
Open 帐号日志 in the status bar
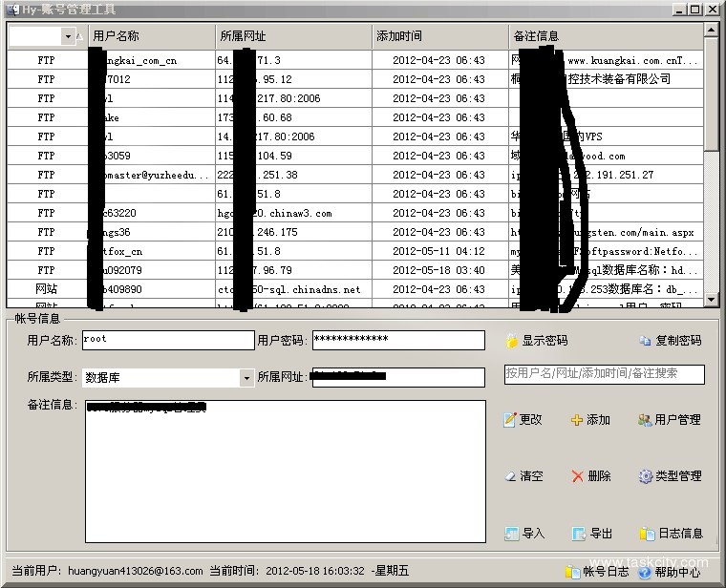click(573, 572)
